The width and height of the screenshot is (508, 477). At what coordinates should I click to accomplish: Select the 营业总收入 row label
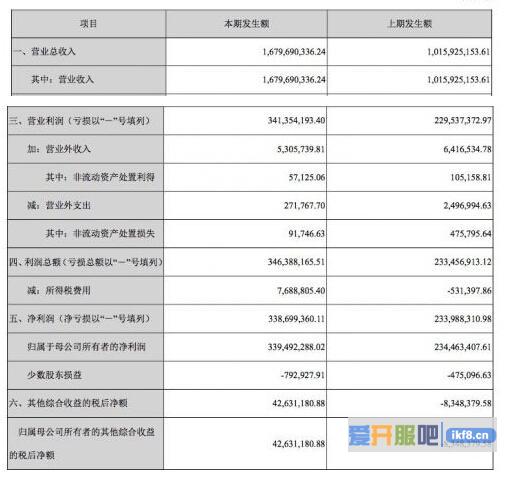(44, 52)
